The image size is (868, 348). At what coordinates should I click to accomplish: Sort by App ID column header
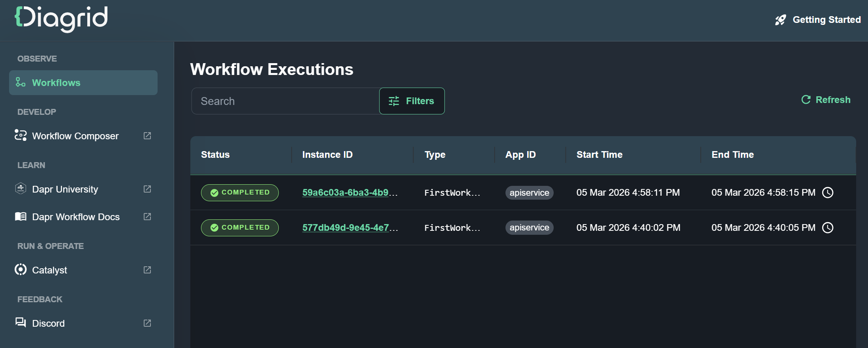click(520, 155)
